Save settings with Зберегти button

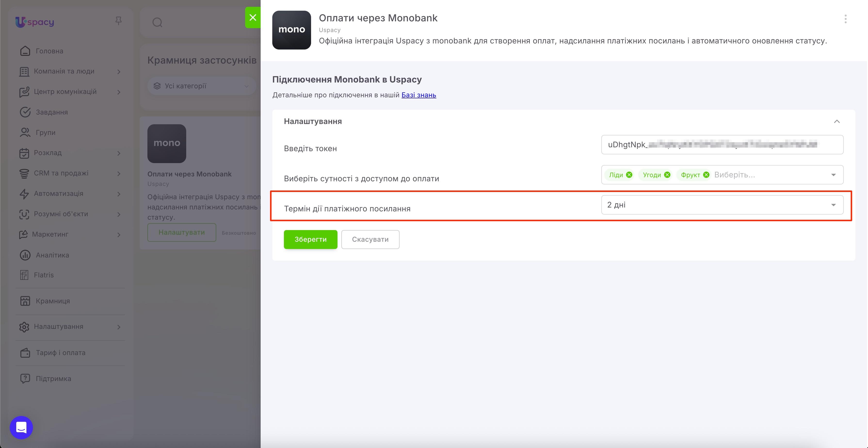tap(310, 240)
